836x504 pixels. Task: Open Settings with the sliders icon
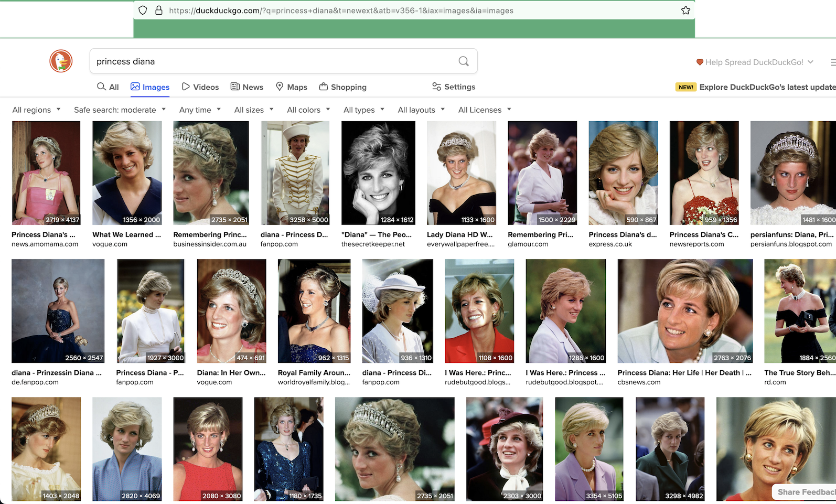454,87
